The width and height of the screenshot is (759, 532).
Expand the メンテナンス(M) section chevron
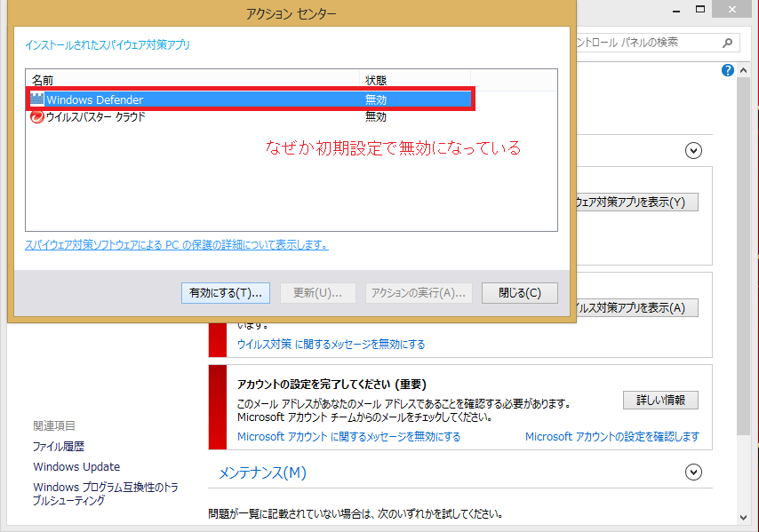pyautogui.click(x=693, y=472)
